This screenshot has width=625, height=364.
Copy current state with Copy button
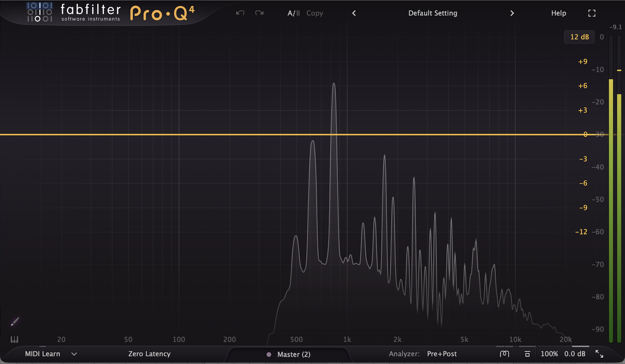point(315,13)
